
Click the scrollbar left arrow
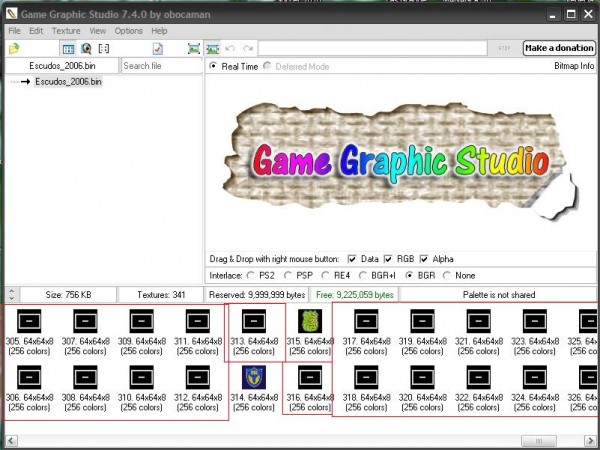pyautogui.click(x=11, y=440)
